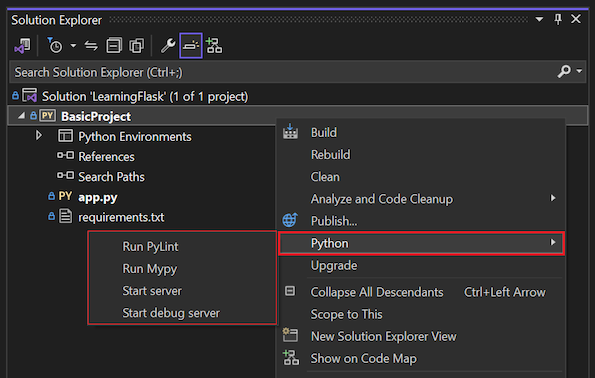Collapse the BasicProject tree node
This screenshot has width=595, height=378.
pos(21,115)
